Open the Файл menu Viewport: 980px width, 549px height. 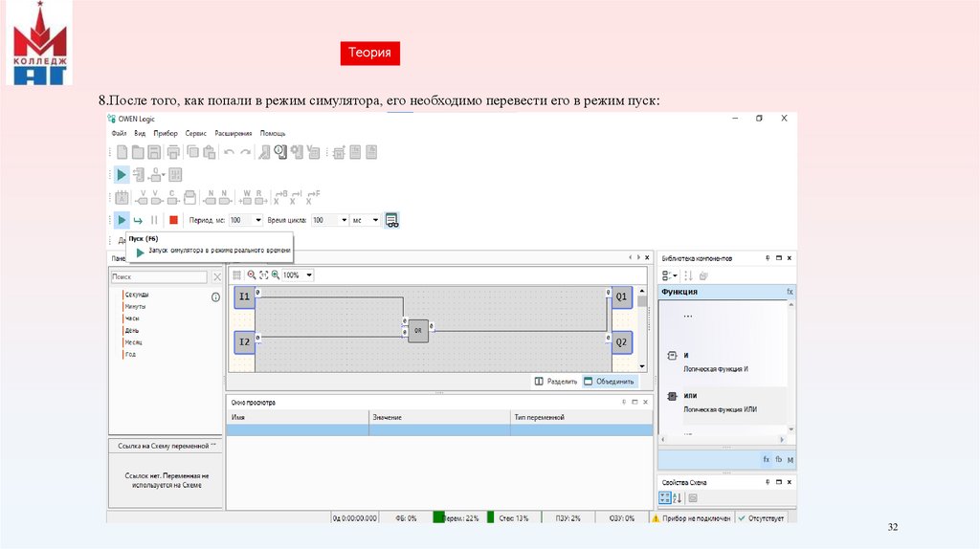[119, 133]
